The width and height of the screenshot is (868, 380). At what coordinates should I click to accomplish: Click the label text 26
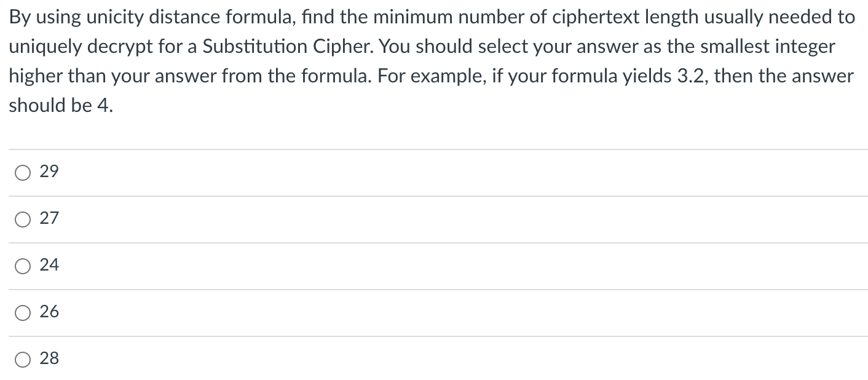pyautogui.click(x=49, y=312)
